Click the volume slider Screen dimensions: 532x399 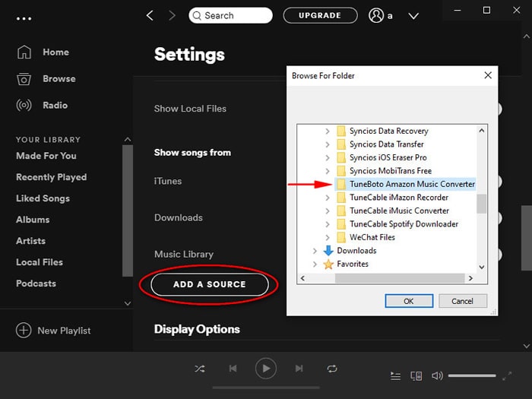coord(472,375)
